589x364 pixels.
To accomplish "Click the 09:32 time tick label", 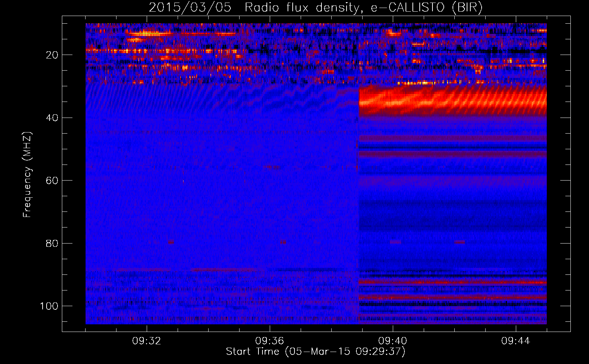I will click(x=147, y=341).
